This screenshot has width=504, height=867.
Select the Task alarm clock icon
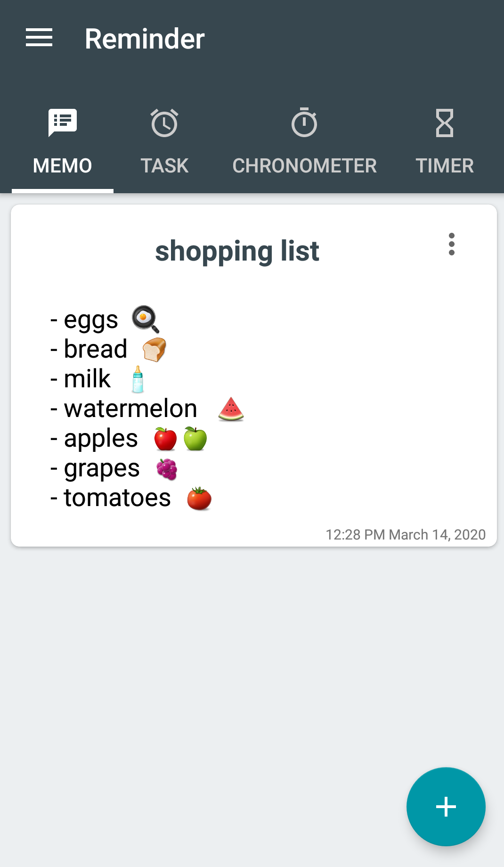pos(164,123)
